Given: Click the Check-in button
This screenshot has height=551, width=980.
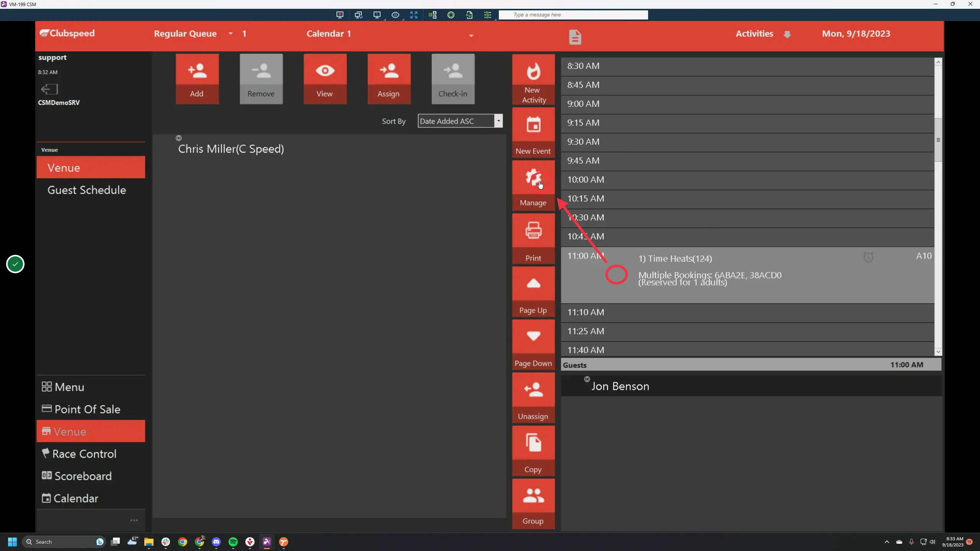Looking at the screenshot, I should click(453, 79).
